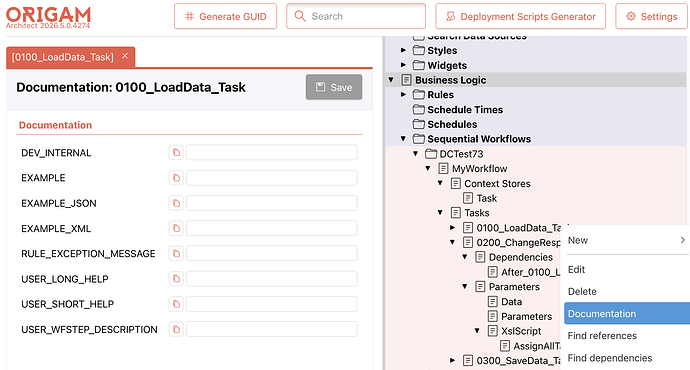Collapse the Business Logic node

point(391,80)
